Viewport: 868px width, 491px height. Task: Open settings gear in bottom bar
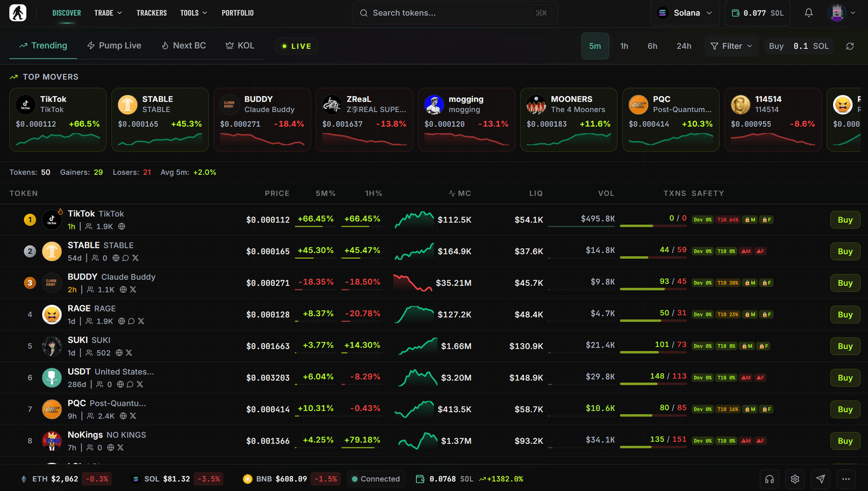coord(795,479)
